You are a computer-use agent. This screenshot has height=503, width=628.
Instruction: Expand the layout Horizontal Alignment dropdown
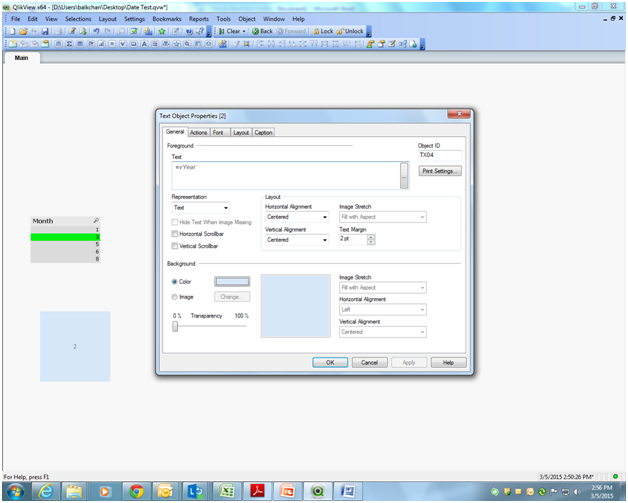coord(296,217)
